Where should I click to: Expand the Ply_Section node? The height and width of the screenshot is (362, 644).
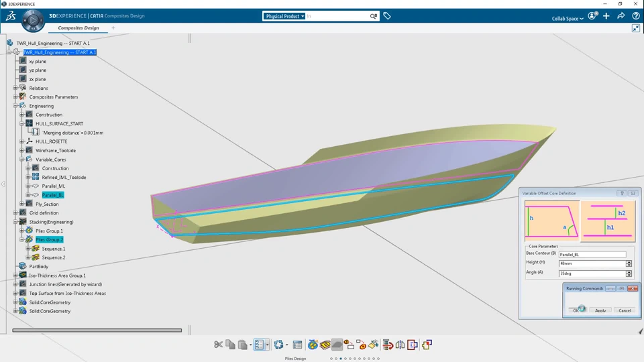(21, 204)
